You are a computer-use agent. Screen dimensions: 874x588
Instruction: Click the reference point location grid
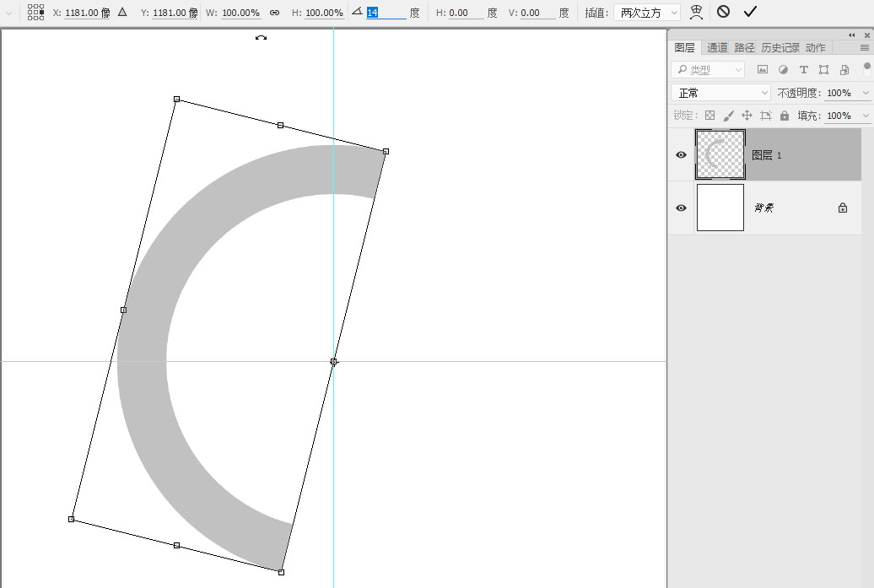(x=35, y=12)
